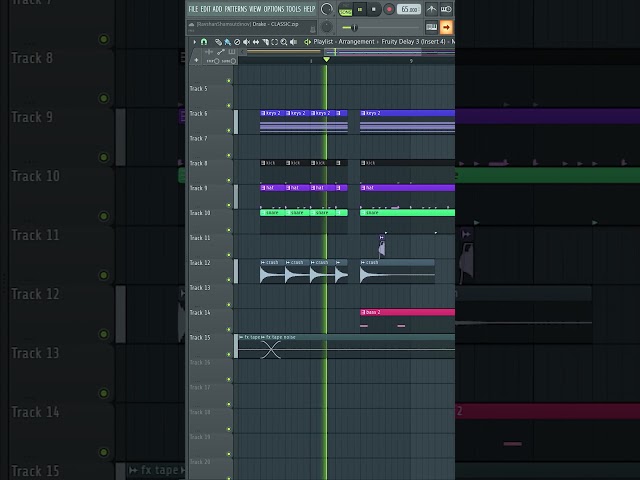Open the EDIT menu
Viewport: 640px width, 480px height.
tap(205, 9)
